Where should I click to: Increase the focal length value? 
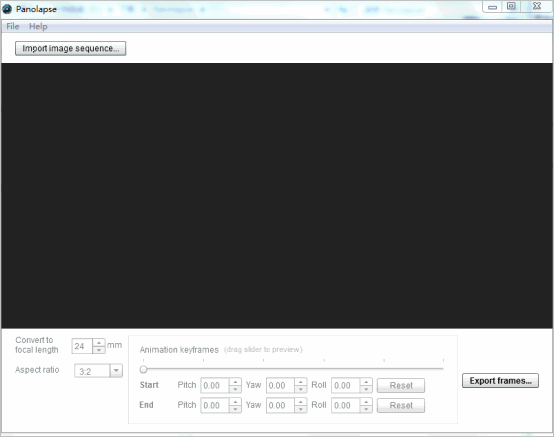tap(99, 343)
